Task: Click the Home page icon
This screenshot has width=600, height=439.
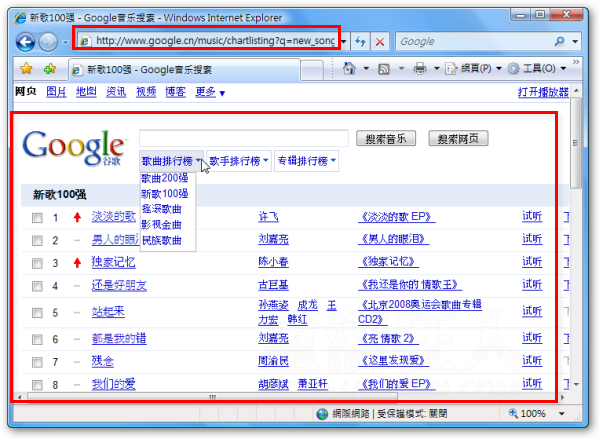Action: click(349, 69)
